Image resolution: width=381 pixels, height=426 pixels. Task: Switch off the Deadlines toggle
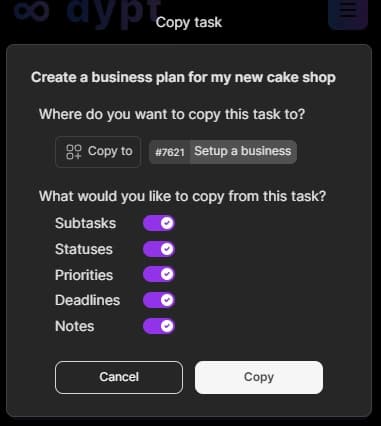tap(159, 300)
